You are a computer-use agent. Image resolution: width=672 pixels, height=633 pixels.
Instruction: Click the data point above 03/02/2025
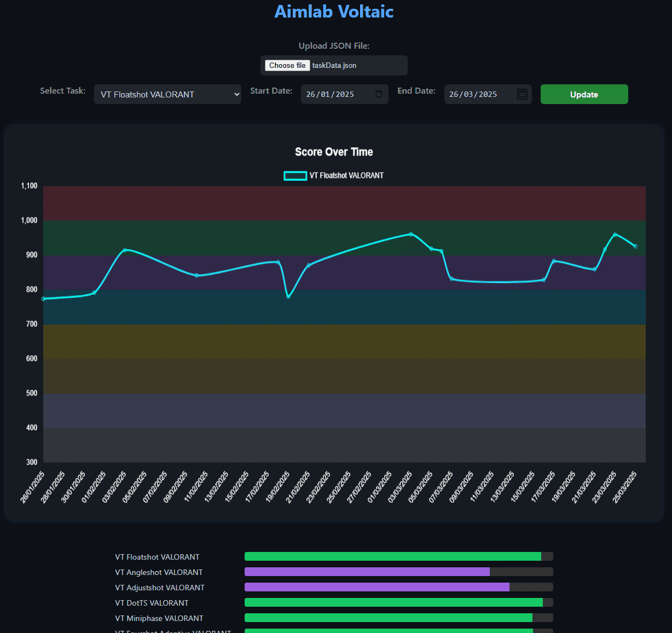click(x=125, y=250)
